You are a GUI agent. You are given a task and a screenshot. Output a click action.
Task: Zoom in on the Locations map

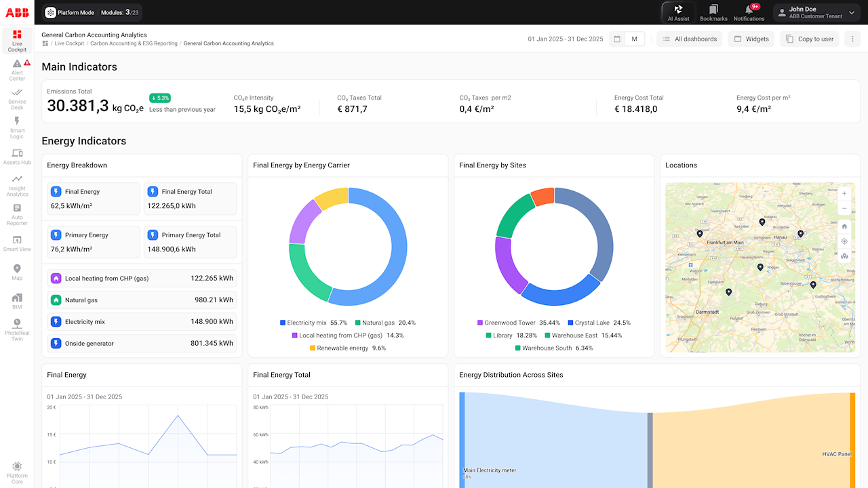(x=844, y=193)
